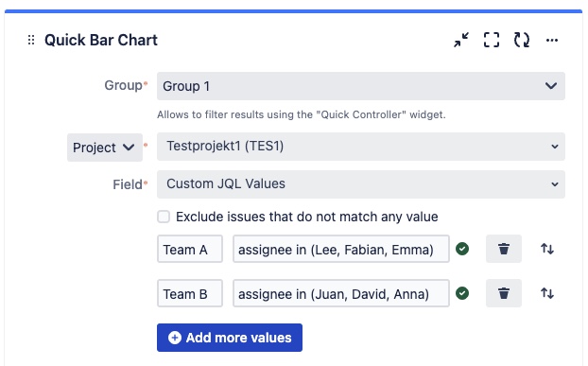The width and height of the screenshot is (588, 366).
Task: Refresh the Quick Bar Chart widget
Action: click(x=522, y=40)
